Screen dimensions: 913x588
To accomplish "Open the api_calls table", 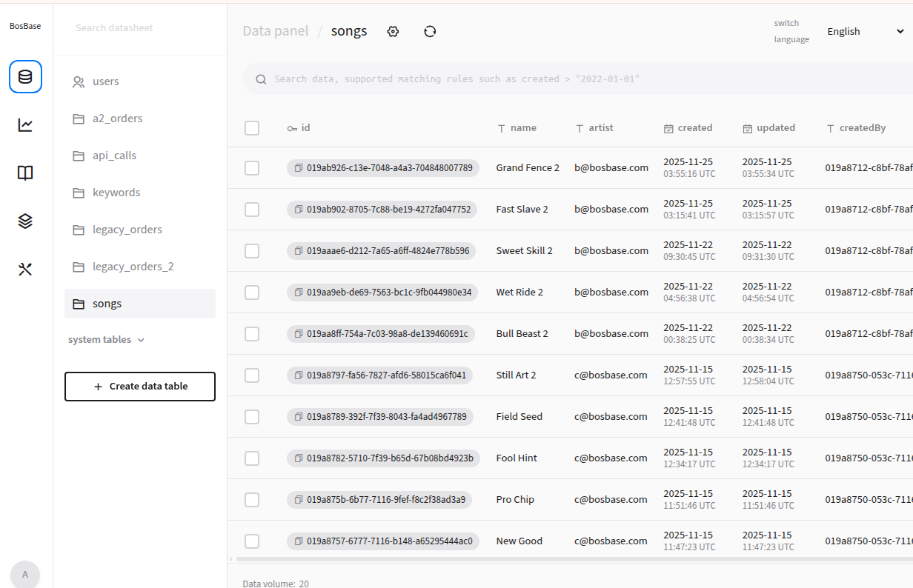I will click(140, 156).
